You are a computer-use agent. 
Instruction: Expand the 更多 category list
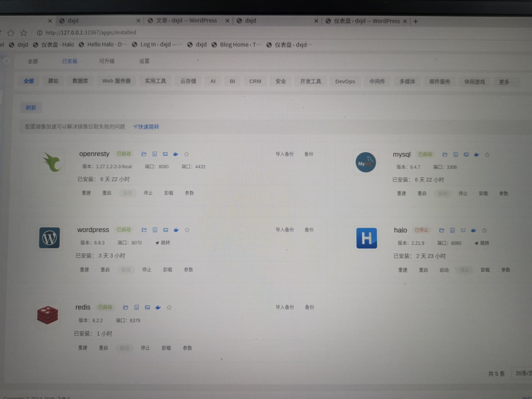pyautogui.click(x=504, y=82)
